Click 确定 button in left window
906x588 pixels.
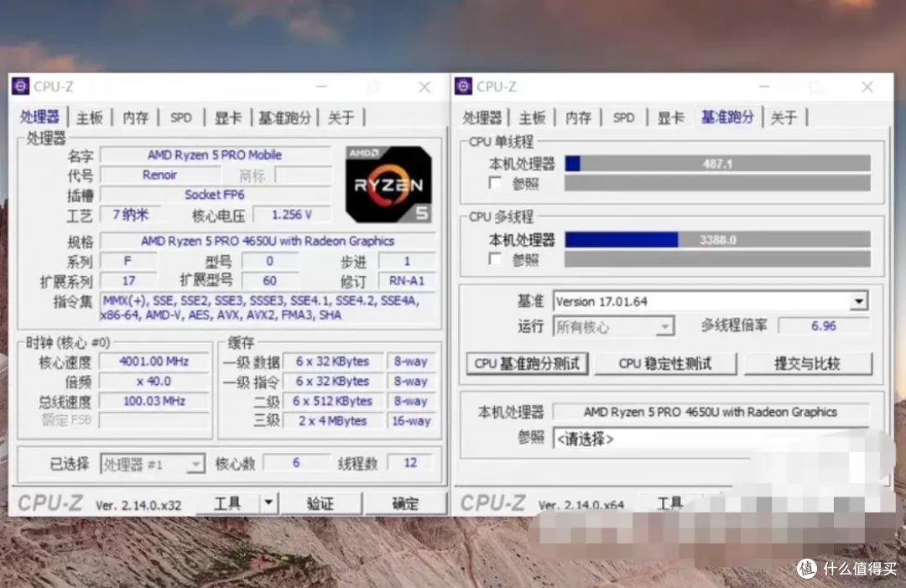coord(406,503)
